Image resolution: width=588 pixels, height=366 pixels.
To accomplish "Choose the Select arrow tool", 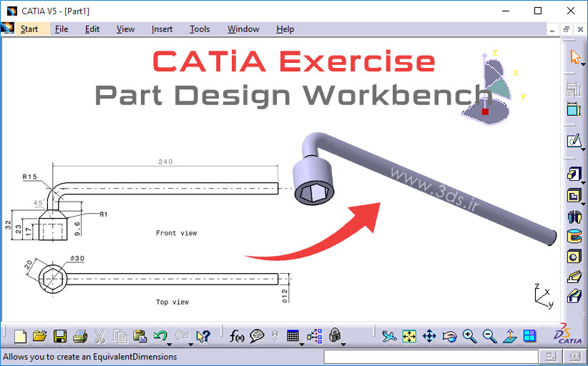I will click(x=574, y=57).
